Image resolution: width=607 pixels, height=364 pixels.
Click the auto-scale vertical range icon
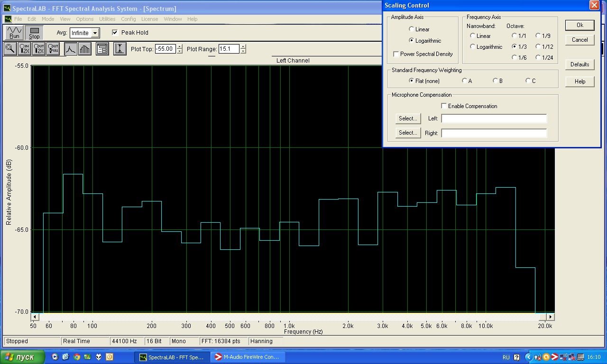click(120, 49)
